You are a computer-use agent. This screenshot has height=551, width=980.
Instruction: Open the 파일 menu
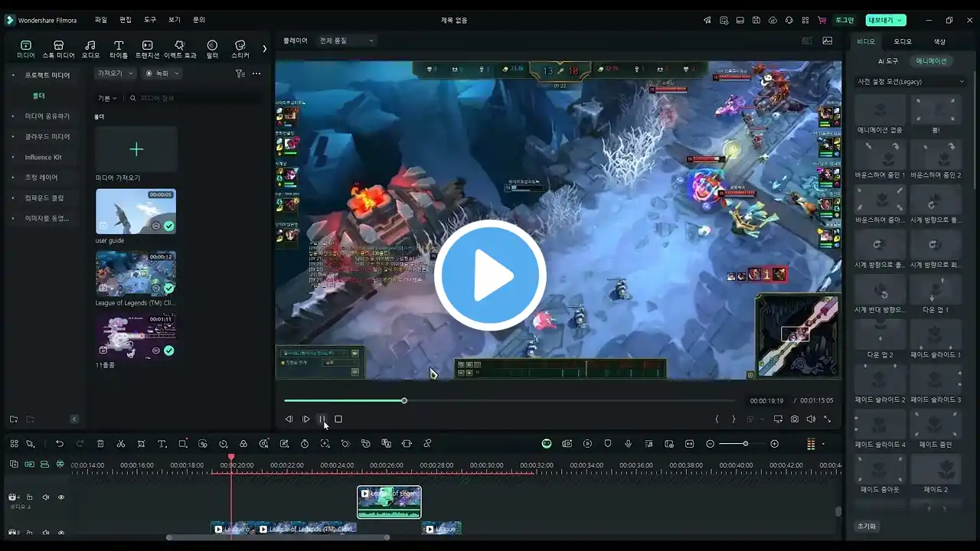pos(101,20)
